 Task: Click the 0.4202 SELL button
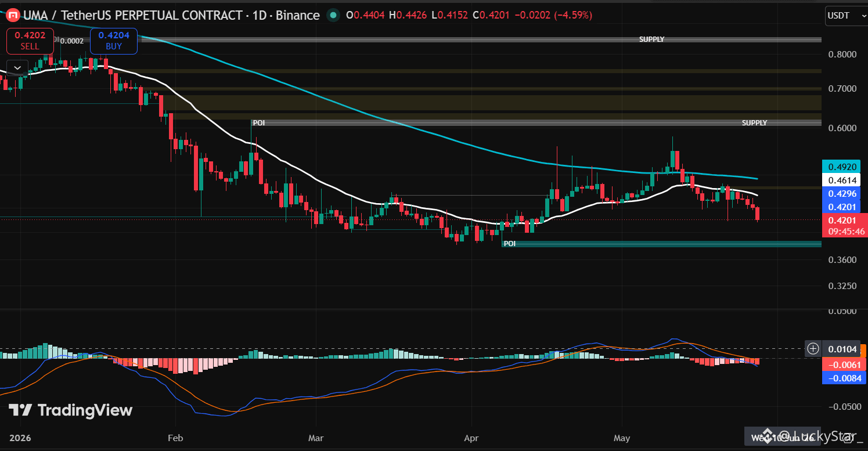point(30,41)
